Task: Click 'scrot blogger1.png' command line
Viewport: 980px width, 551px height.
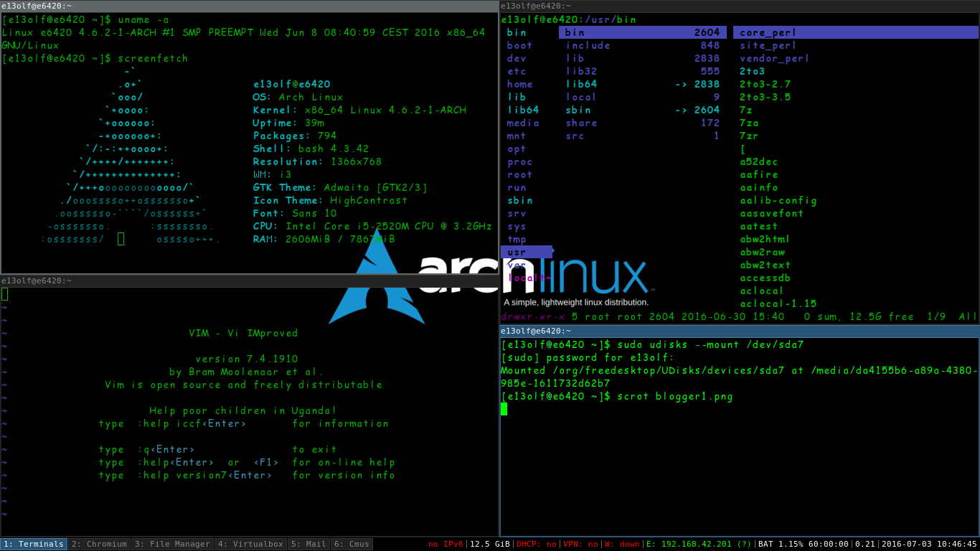Action: coord(675,396)
